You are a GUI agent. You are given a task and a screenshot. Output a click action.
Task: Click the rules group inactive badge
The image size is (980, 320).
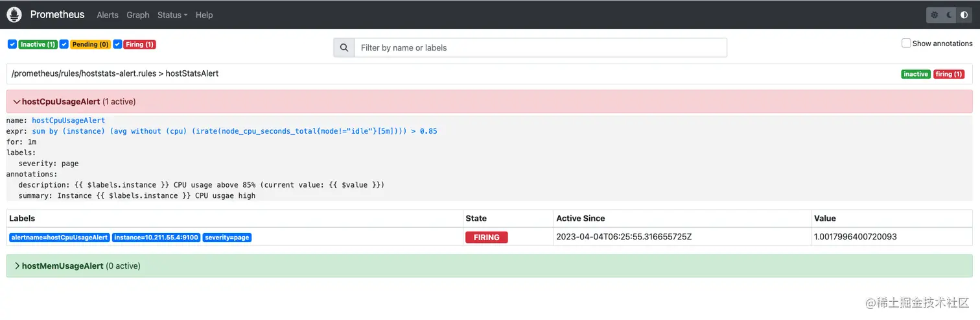click(916, 74)
